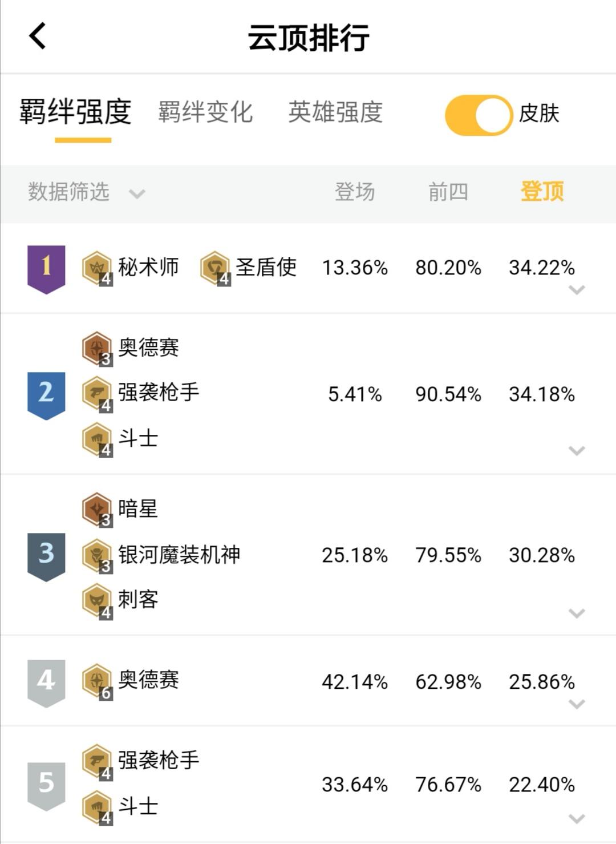Tap the 圣盾使 trait icon
The image size is (616, 844).
tap(215, 268)
